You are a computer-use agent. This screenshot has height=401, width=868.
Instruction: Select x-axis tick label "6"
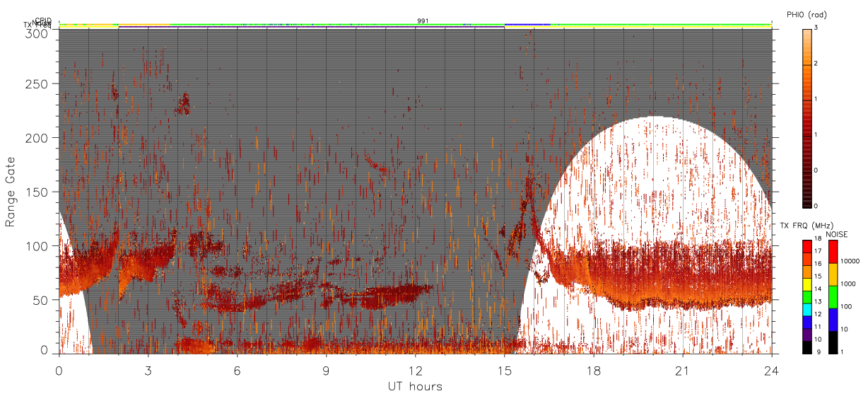(x=237, y=371)
